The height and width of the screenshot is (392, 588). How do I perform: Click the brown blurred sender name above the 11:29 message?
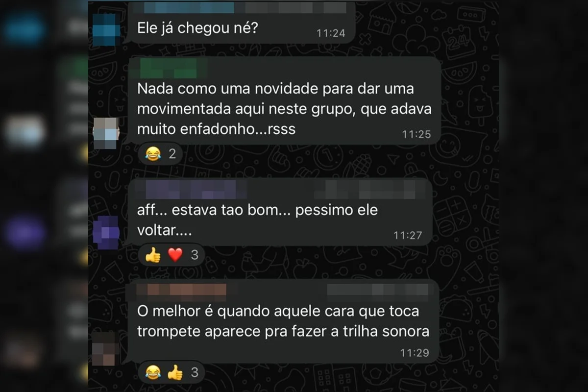click(x=182, y=290)
